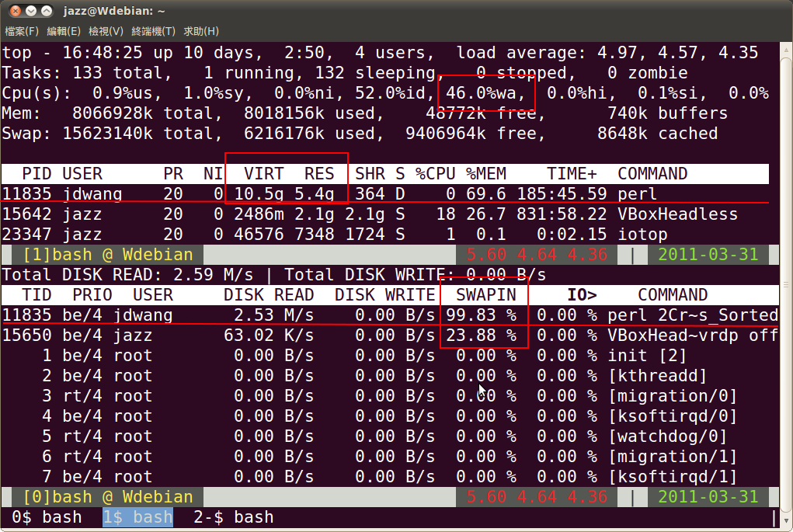Screen dimensions: 793x532
Task: Click the bottom status bar date '2011-03-31'
Action: tap(708, 497)
